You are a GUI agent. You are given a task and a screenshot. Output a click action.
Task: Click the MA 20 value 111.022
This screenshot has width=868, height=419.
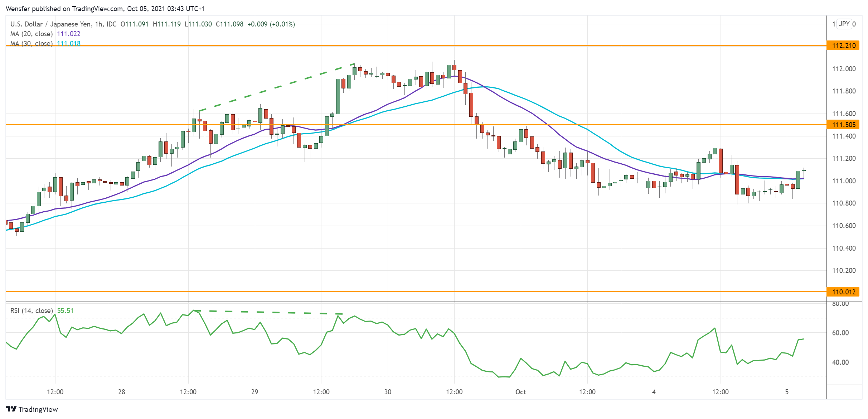69,34
